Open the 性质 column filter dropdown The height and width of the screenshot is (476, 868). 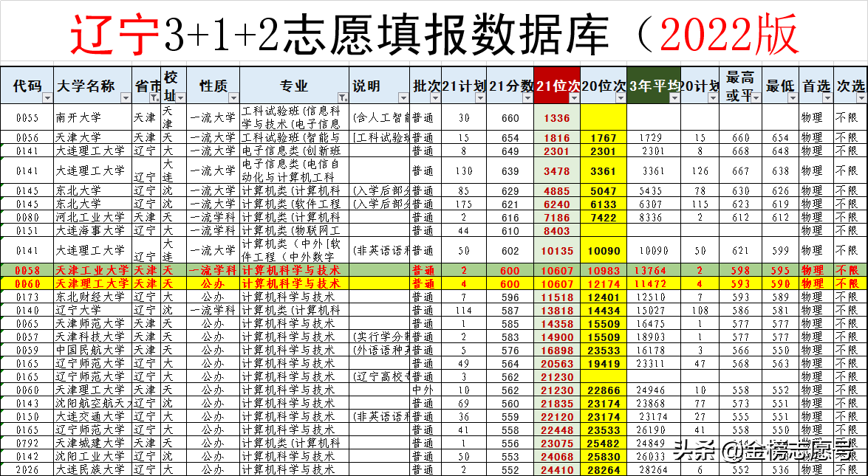232,97
